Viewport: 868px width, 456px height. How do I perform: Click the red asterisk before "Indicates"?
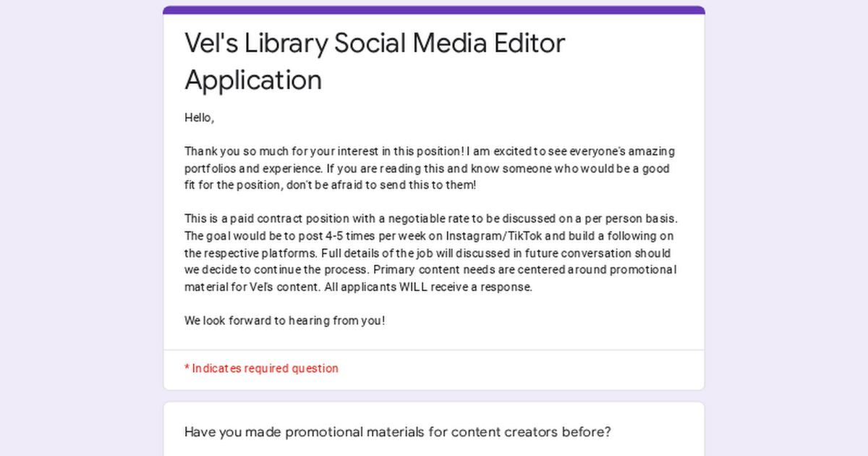click(x=187, y=368)
